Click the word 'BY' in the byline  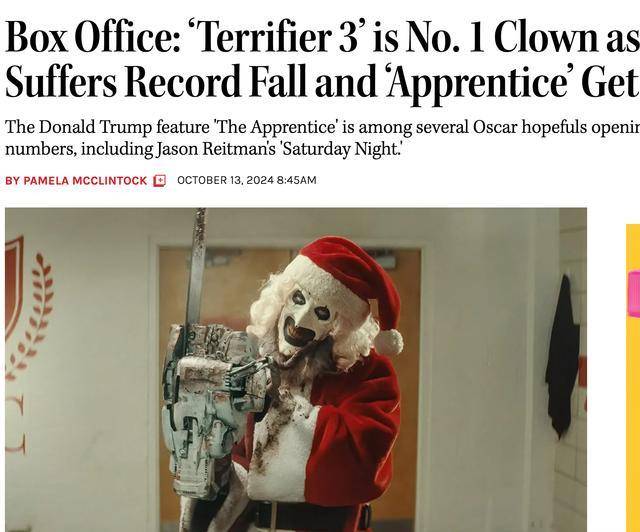[x=12, y=180]
